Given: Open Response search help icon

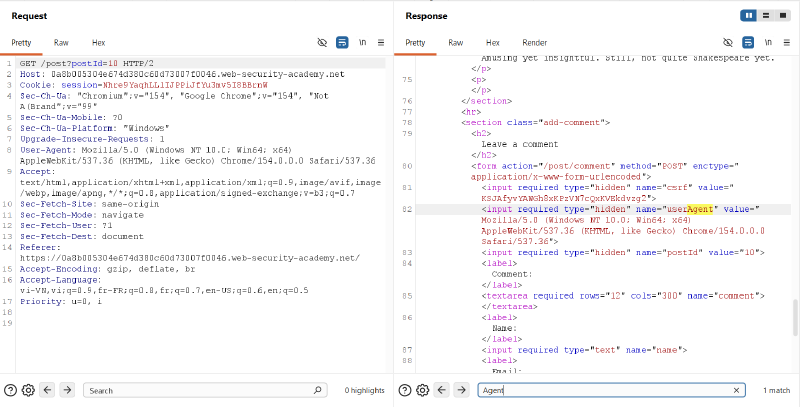Looking at the screenshot, I should click(404, 390).
